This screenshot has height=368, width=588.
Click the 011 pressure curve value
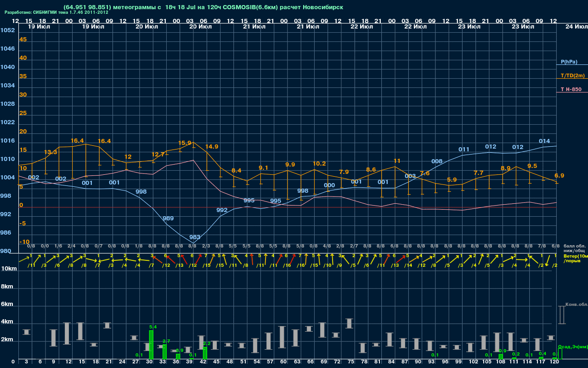click(464, 149)
